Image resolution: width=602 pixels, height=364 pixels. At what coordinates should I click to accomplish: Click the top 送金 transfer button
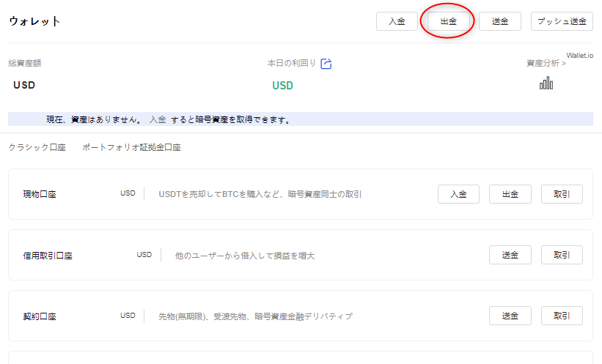point(500,21)
